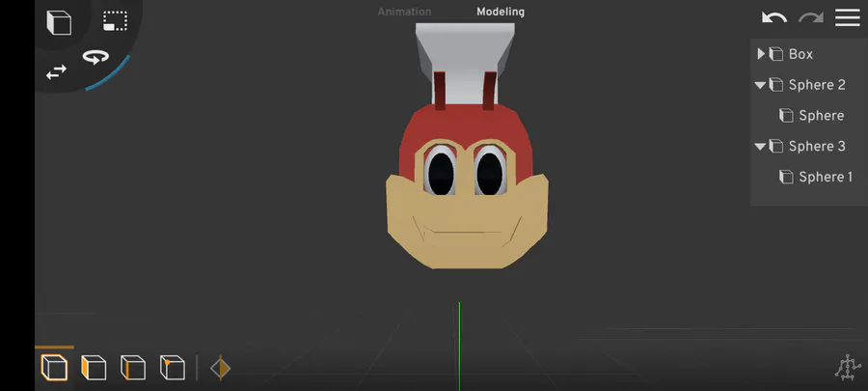Undo the last action
This screenshot has width=868, height=391.
(773, 17)
